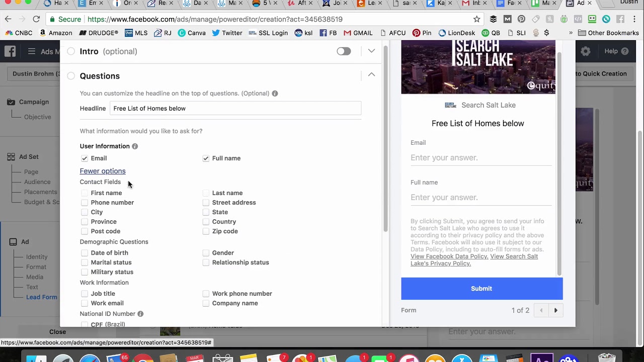This screenshot has width=644, height=362.
Task: Open the Canva bookmark
Action: (x=192, y=33)
